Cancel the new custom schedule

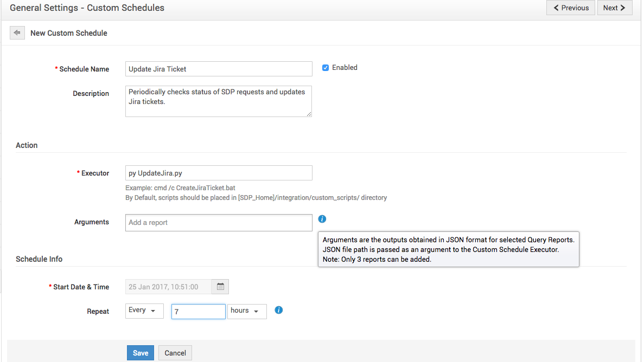175,353
